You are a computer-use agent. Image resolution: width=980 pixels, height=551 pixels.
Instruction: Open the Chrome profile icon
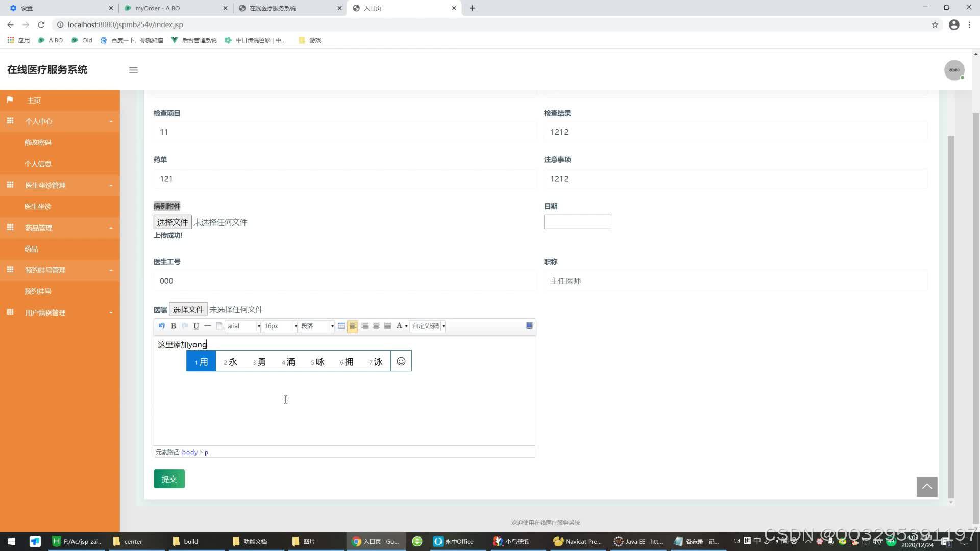953,24
